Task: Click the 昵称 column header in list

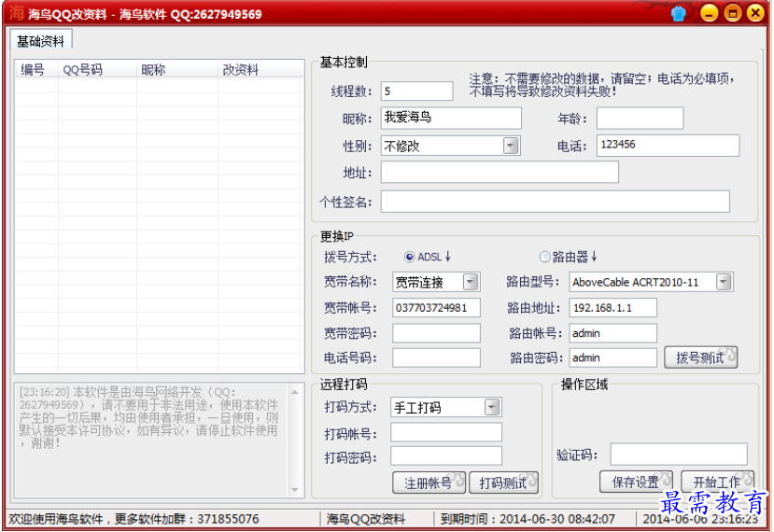Action: point(177,70)
